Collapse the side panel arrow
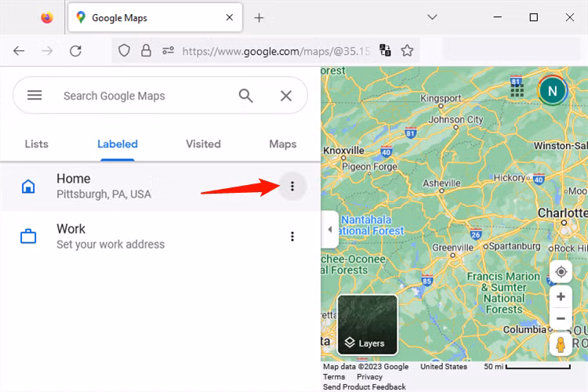 [329, 230]
